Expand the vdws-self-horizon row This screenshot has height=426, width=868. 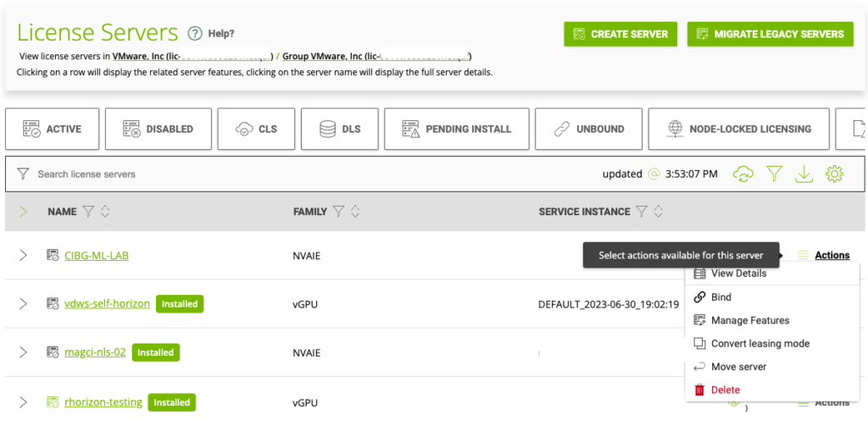click(x=23, y=303)
